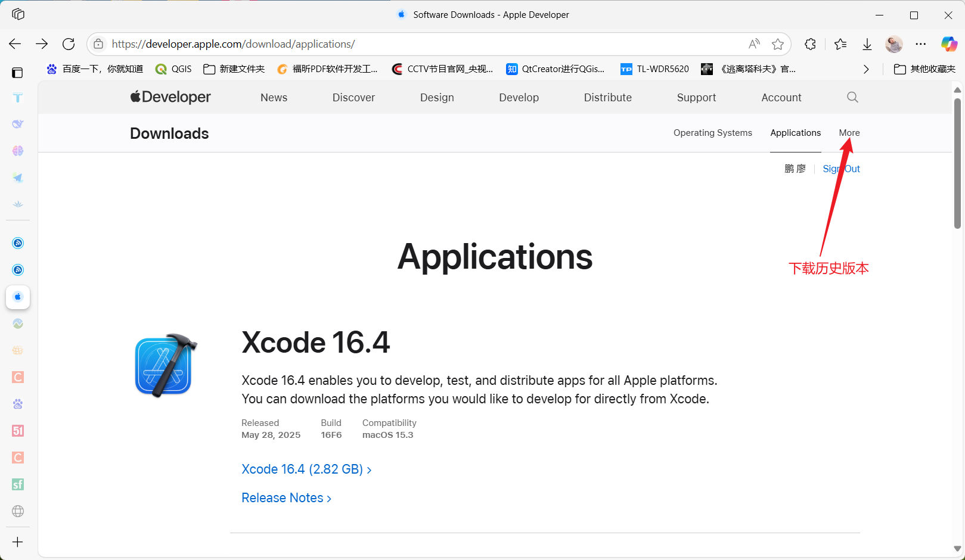Screen dimensions: 965x560
Task: Open the News menu item
Action: pyautogui.click(x=274, y=98)
